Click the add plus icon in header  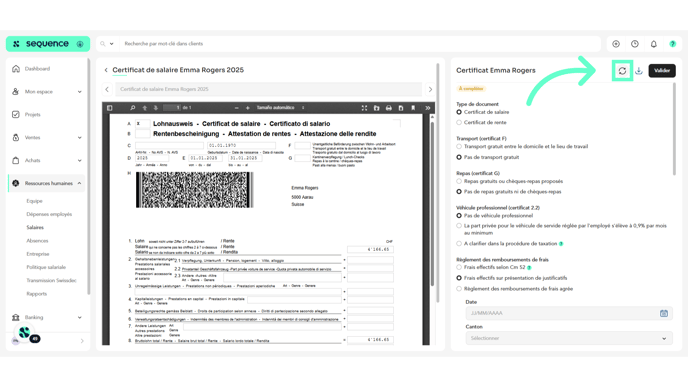point(616,44)
